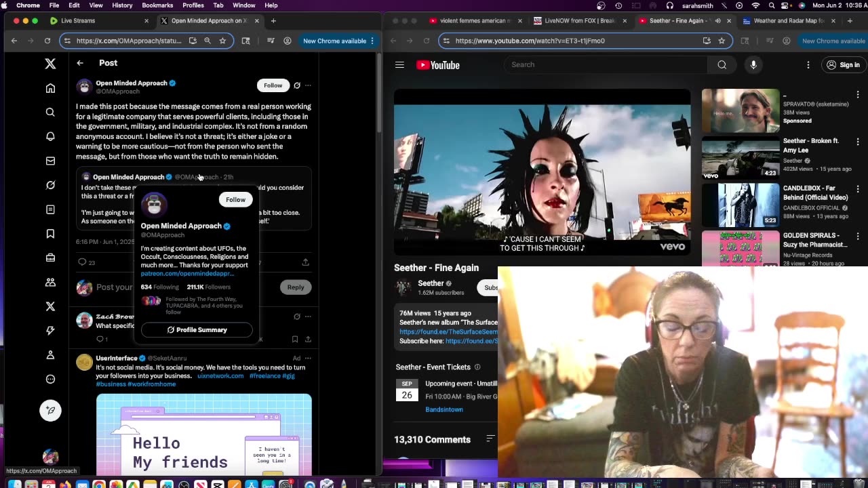868x488 pixels.
Task: Open Explore search in X sidebar
Action: [50, 113]
